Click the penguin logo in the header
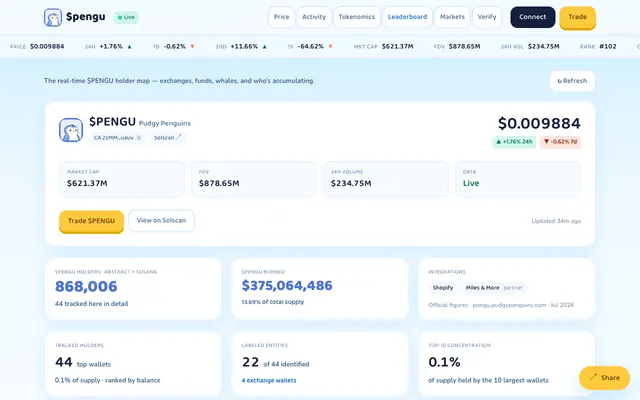 53,18
